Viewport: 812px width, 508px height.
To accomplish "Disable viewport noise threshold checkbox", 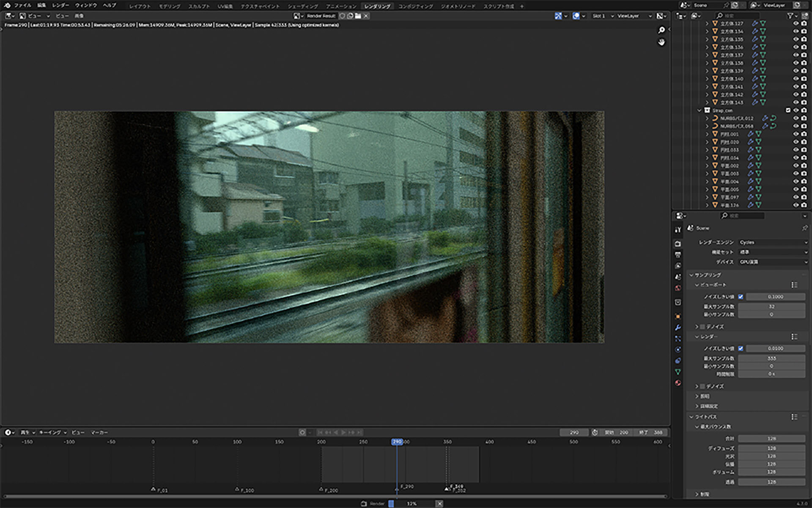I will [x=741, y=297].
